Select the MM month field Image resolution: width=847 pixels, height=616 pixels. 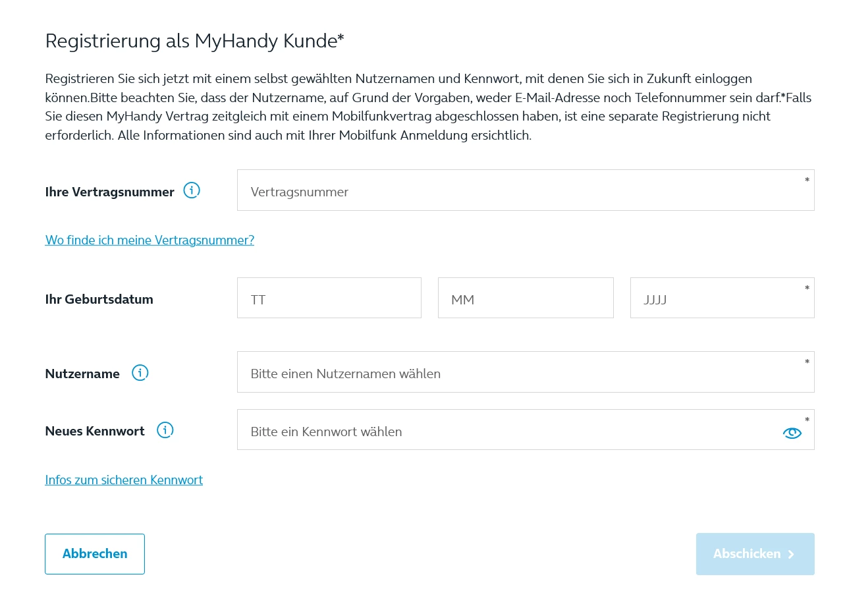pyautogui.click(x=525, y=298)
